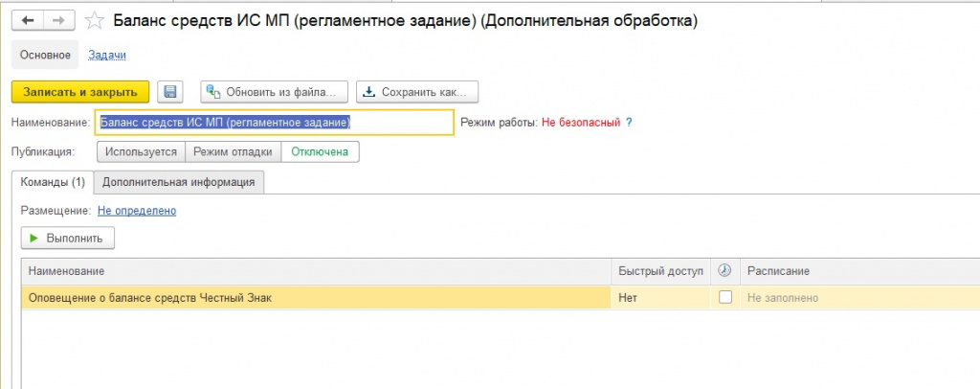
Task: Switch to Дополнительная информация tab
Action: click(179, 182)
